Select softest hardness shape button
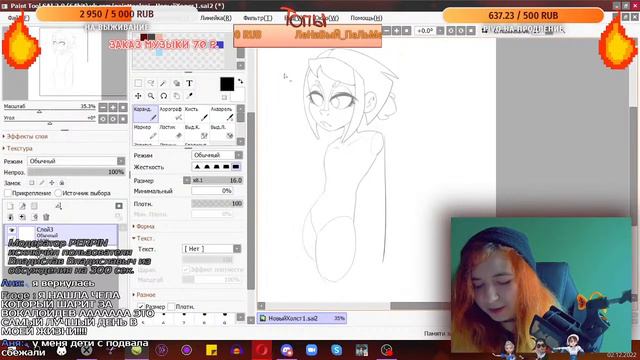Viewport: 640px width, 360px height. tap(197, 167)
